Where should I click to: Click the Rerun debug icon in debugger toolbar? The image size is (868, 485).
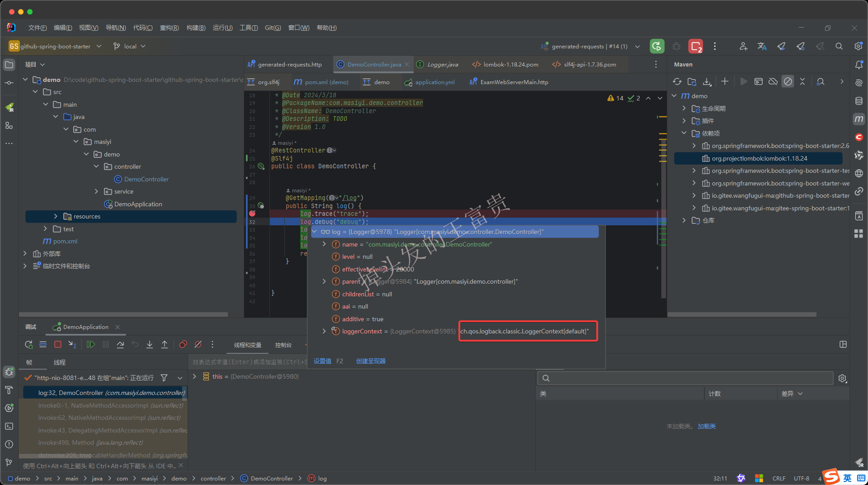tap(28, 345)
